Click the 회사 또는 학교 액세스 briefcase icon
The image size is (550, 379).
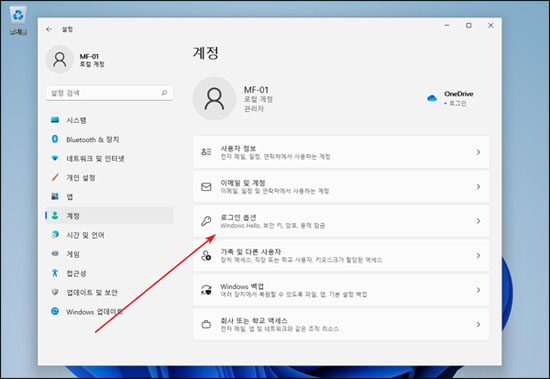coord(206,324)
